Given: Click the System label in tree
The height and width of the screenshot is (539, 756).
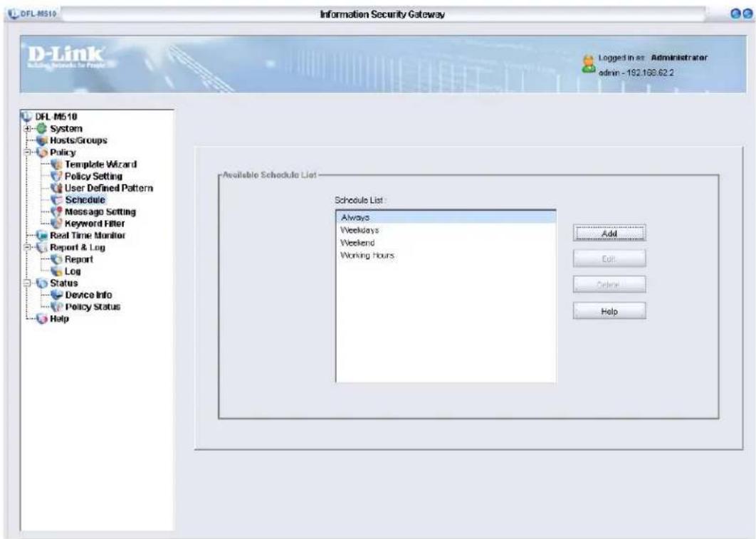Looking at the screenshot, I should pyautogui.click(x=66, y=129).
